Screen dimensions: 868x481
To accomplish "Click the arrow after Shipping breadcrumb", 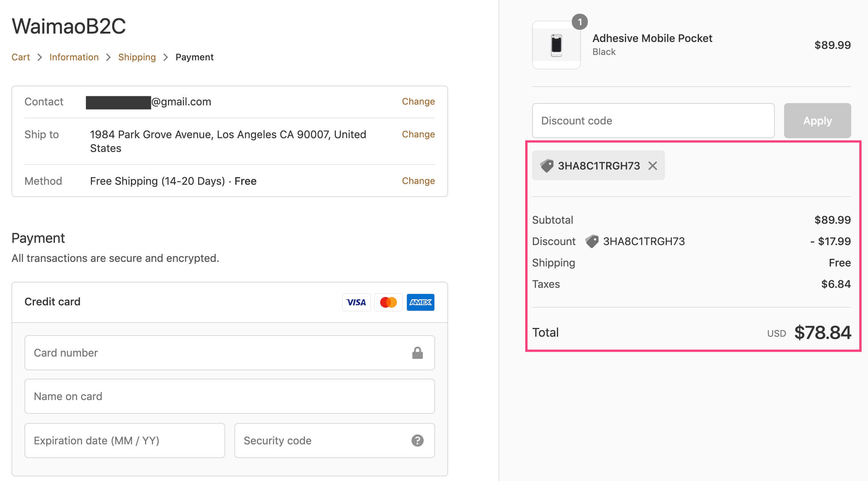I will click(x=166, y=57).
